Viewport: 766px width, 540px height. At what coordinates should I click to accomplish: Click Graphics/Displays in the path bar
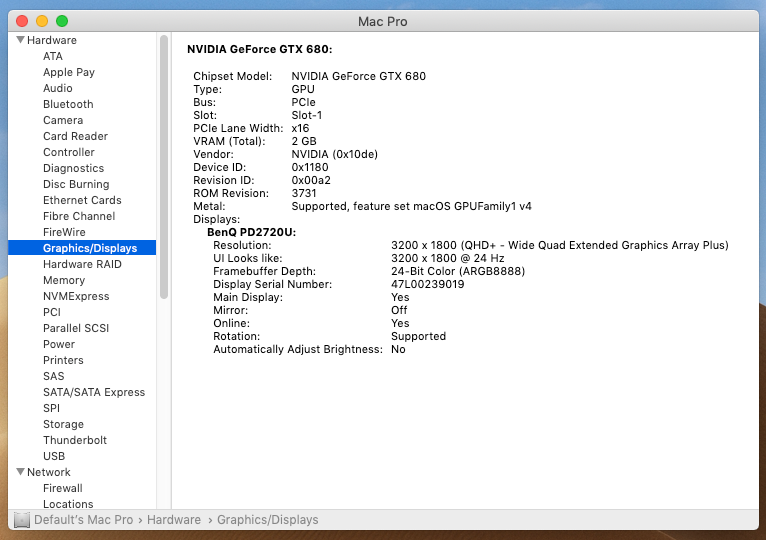point(268,520)
